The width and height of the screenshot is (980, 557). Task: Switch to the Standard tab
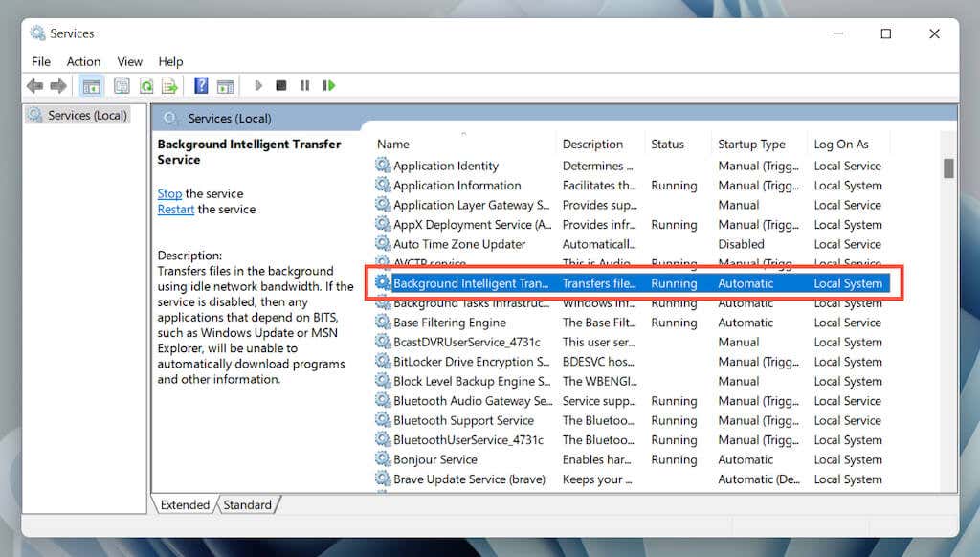(x=248, y=504)
